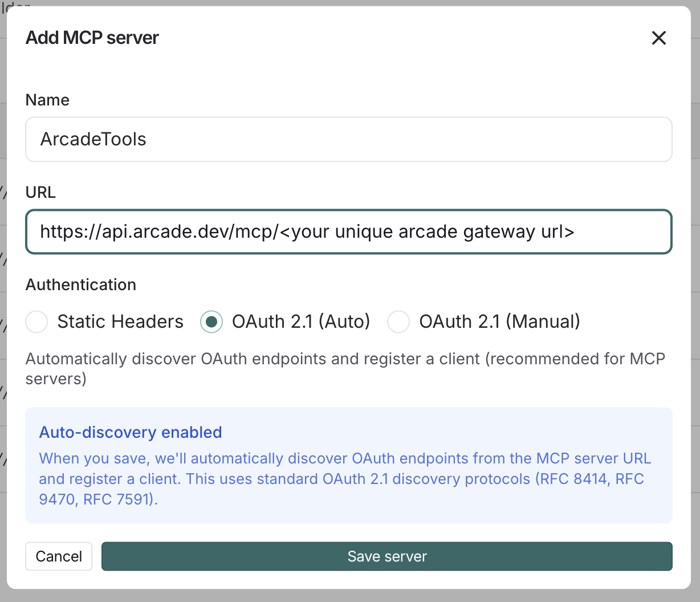The width and height of the screenshot is (700, 602).
Task: Click the Save server button
Action: click(387, 556)
